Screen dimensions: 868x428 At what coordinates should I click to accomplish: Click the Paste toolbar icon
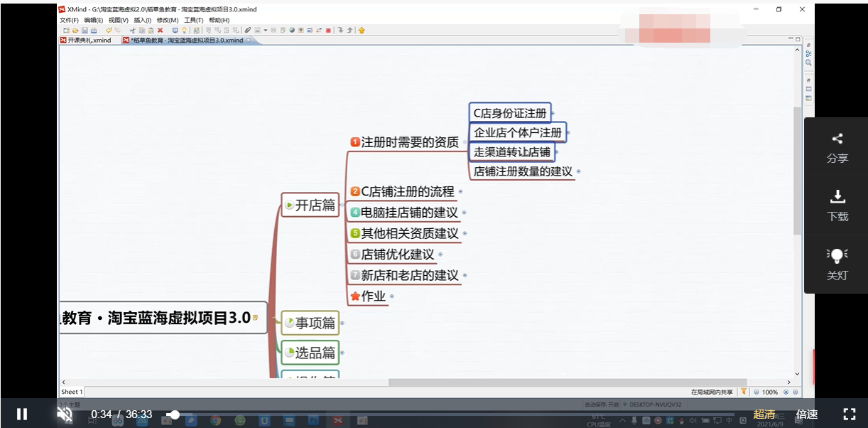click(x=151, y=31)
